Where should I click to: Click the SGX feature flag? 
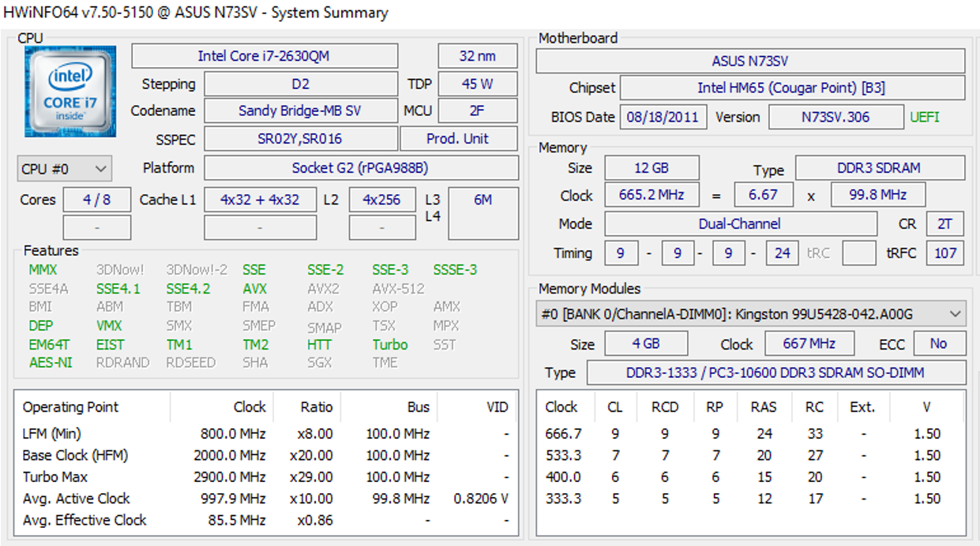point(320,363)
